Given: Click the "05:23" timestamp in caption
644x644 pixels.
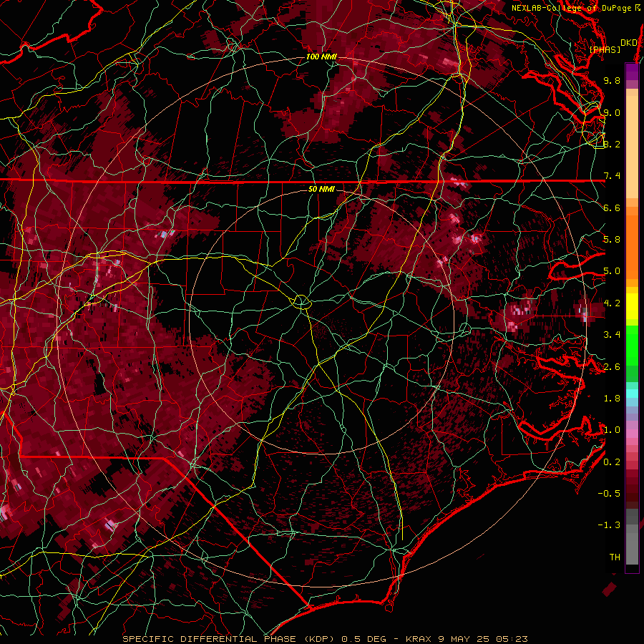Looking at the screenshot, I should pos(512,639).
